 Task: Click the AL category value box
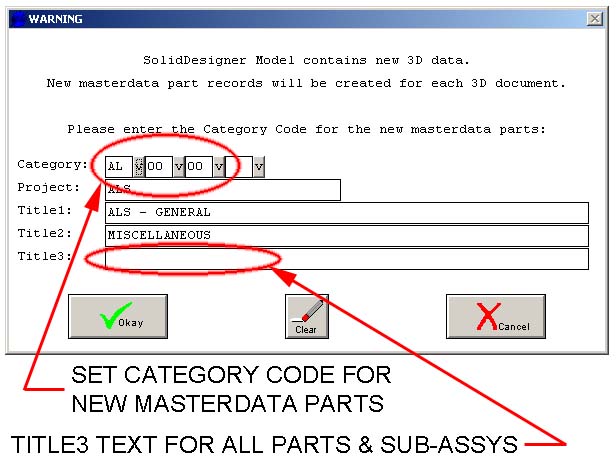[x=118, y=166]
